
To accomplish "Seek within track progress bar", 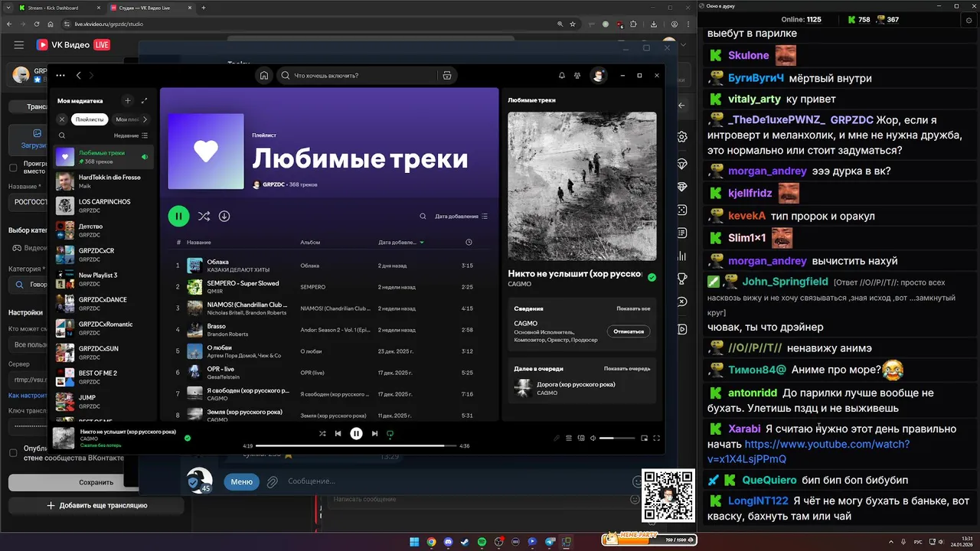I will (356, 445).
